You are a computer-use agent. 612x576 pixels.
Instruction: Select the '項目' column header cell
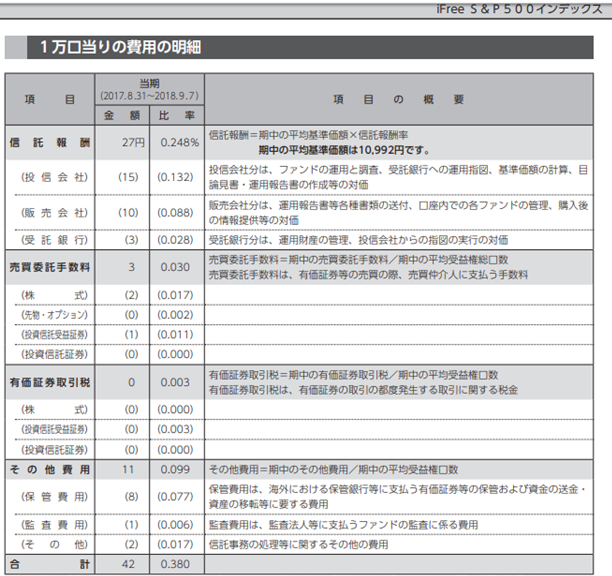(x=50, y=100)
